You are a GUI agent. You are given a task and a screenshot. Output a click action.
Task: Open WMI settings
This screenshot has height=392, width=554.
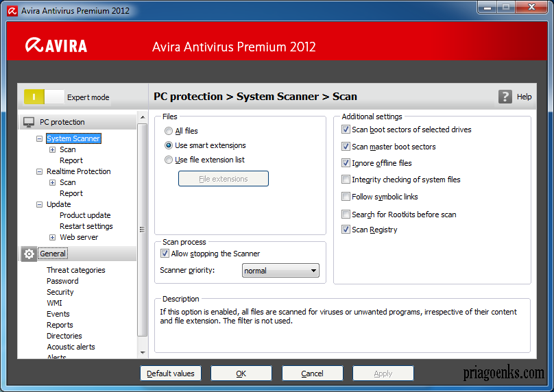(54, 303)
